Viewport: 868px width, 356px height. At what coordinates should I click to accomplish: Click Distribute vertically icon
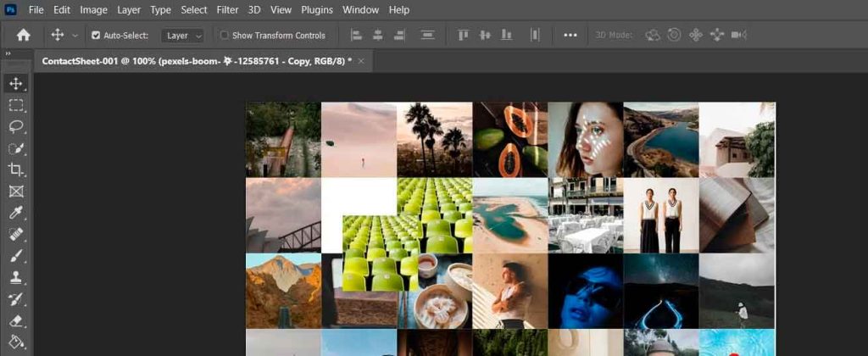[427, 36]
